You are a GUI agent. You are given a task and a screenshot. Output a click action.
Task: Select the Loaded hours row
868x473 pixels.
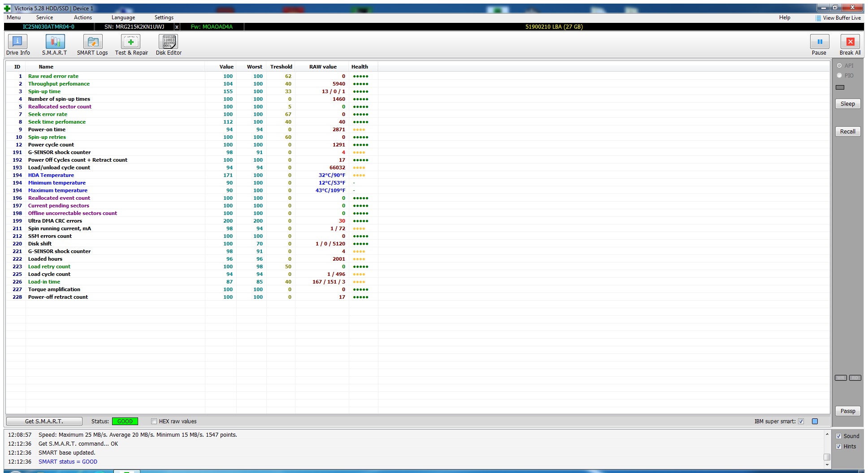(x=192, y=259)
